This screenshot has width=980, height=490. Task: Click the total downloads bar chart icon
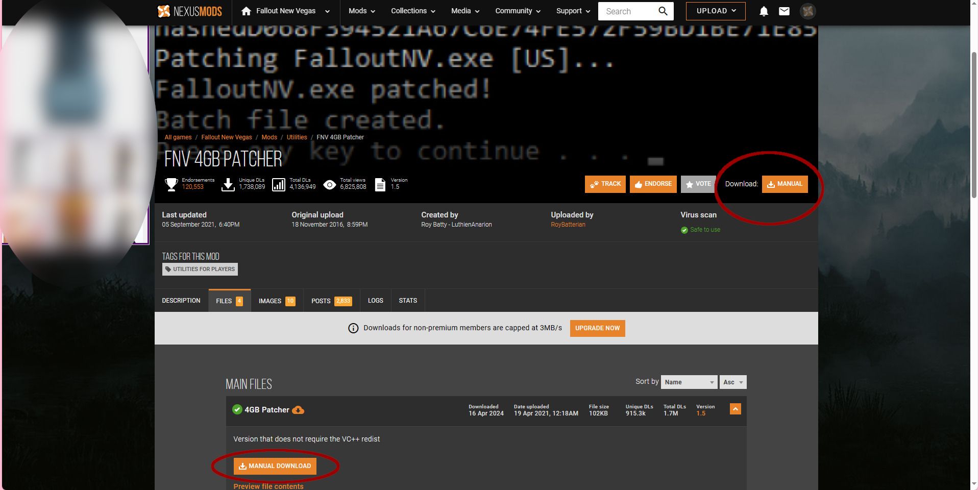click(x=279, y=184)
